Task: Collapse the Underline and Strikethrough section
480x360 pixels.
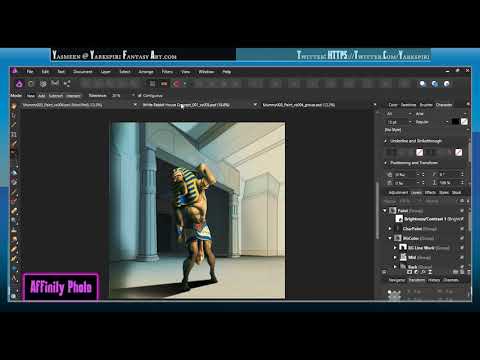Action: pos(386,141)
